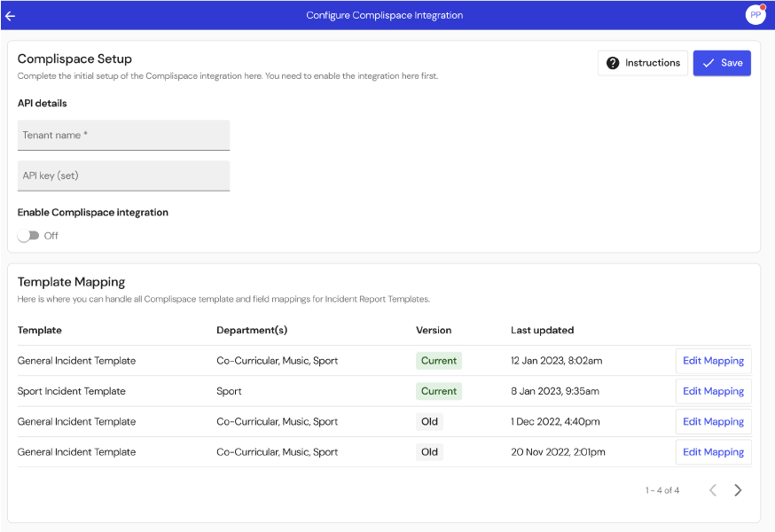
Task: Click the previous page arrow in pagination
Action: tap(712, 489)
